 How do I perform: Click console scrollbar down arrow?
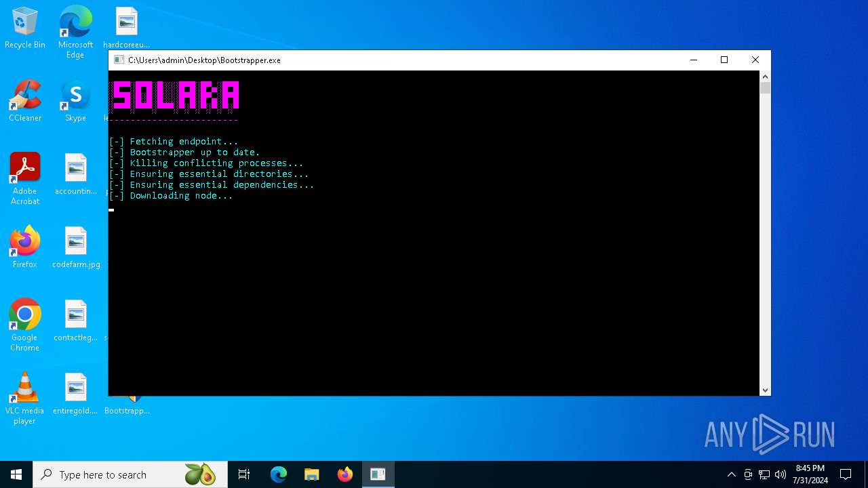765,390
